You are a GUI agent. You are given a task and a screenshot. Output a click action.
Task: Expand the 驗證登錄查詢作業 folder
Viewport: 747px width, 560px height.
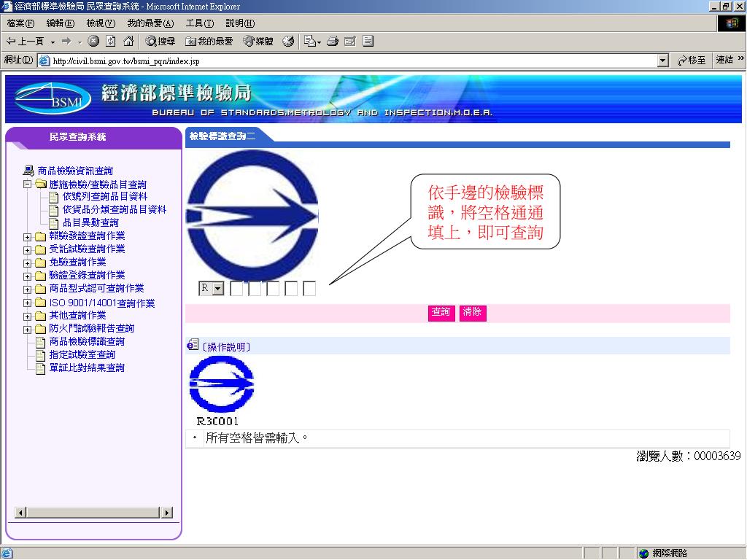(x=27, y=276)
